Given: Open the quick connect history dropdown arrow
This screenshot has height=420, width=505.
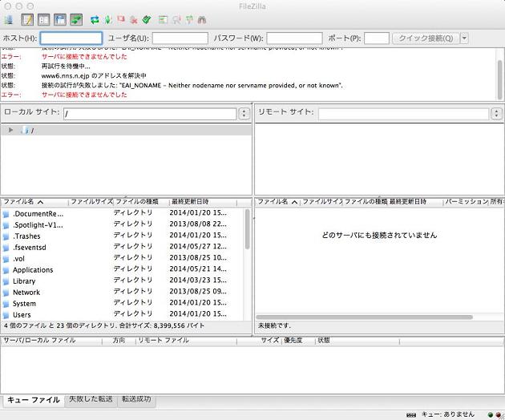Looking at the screenshot, I should click(464, 38).
